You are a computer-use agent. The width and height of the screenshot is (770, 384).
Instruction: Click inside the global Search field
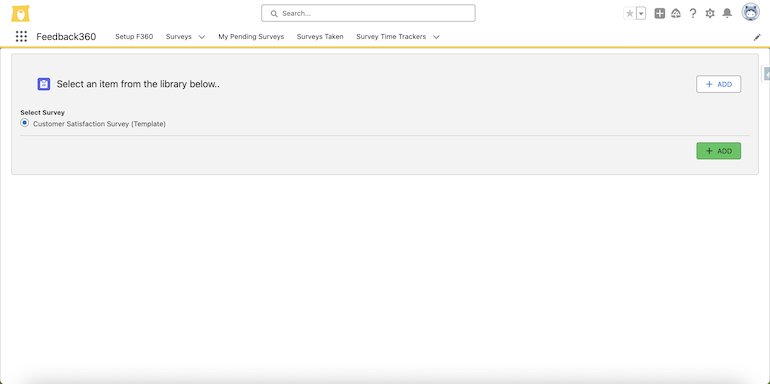pyautogui.click(x=368, y=13)
